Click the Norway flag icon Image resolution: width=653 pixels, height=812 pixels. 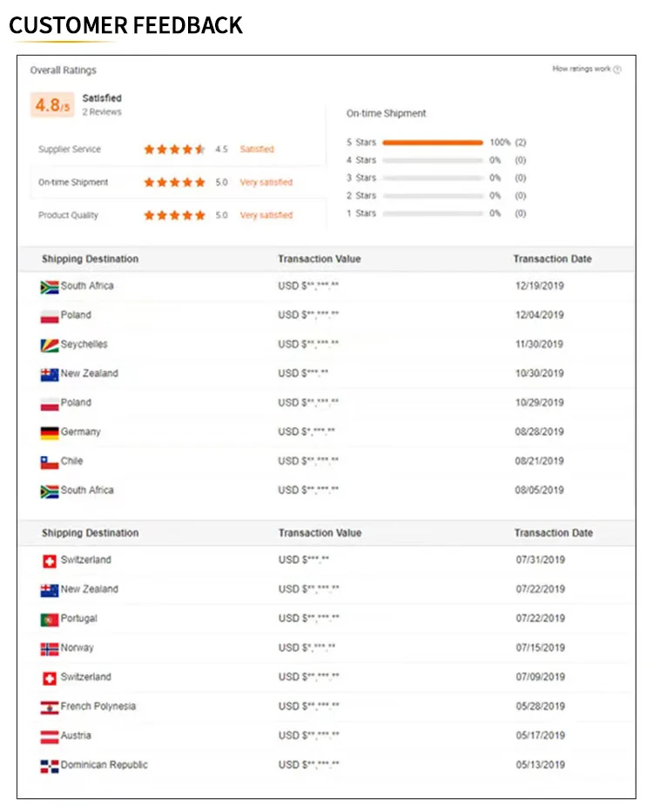(49, 648)
